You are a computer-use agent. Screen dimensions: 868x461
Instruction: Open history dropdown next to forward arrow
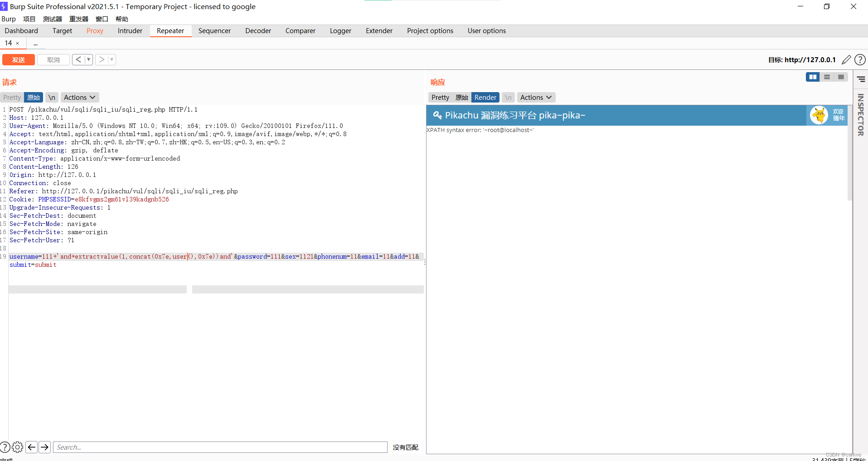112,59
